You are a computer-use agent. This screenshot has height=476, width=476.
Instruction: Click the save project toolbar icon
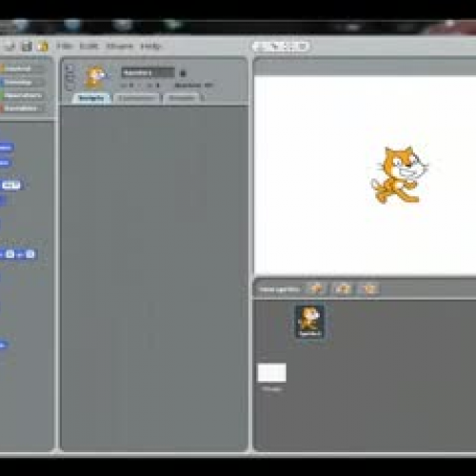27,47
